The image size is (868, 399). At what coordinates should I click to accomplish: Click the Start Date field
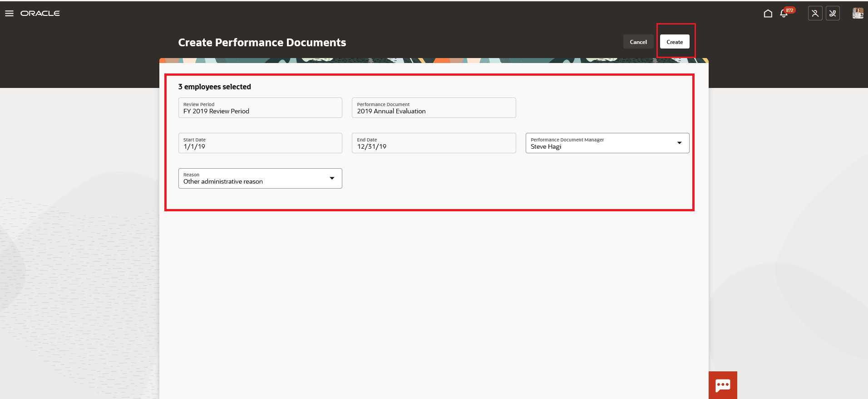coord(260,143)
